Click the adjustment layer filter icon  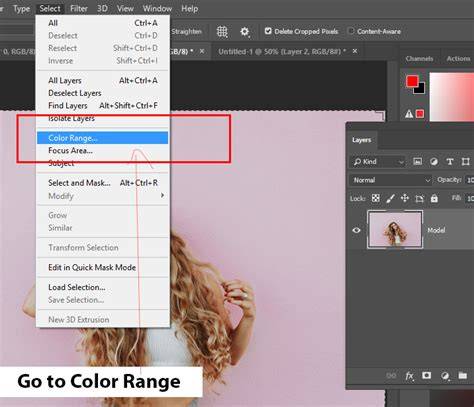pos(434,162)
